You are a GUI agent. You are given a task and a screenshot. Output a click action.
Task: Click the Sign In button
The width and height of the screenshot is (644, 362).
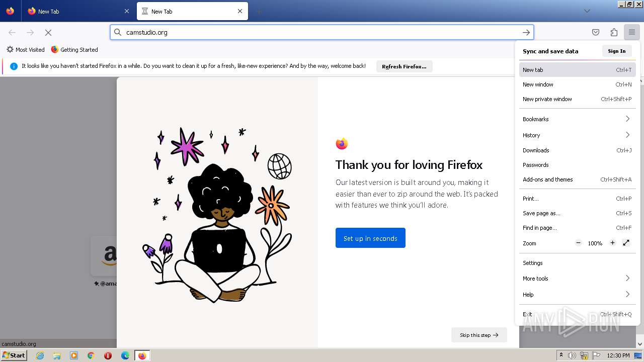coord(616,51)
